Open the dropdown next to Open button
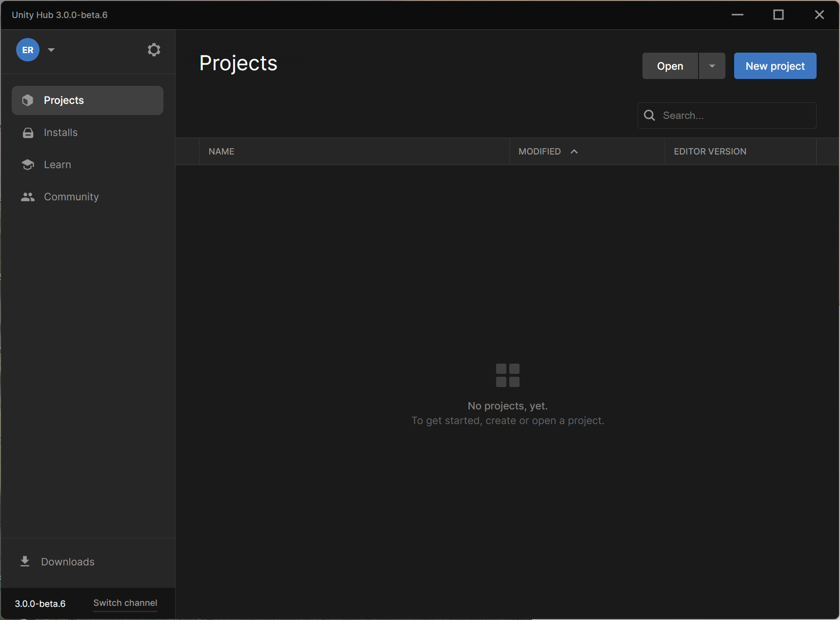The height and width of the screenshot is (620, 840). click(x=712, y=66)
